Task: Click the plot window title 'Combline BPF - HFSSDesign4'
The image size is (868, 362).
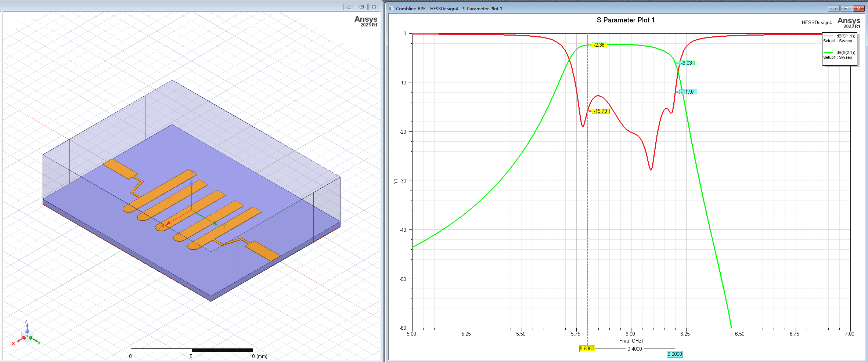Action: click(427, 9)
